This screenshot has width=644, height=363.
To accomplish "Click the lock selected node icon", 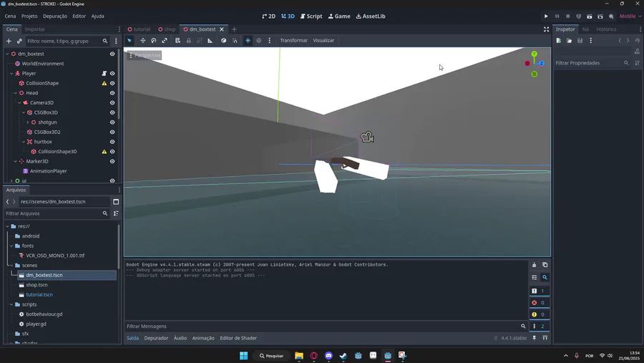I will pyautogui.click(x=188, y=40).
